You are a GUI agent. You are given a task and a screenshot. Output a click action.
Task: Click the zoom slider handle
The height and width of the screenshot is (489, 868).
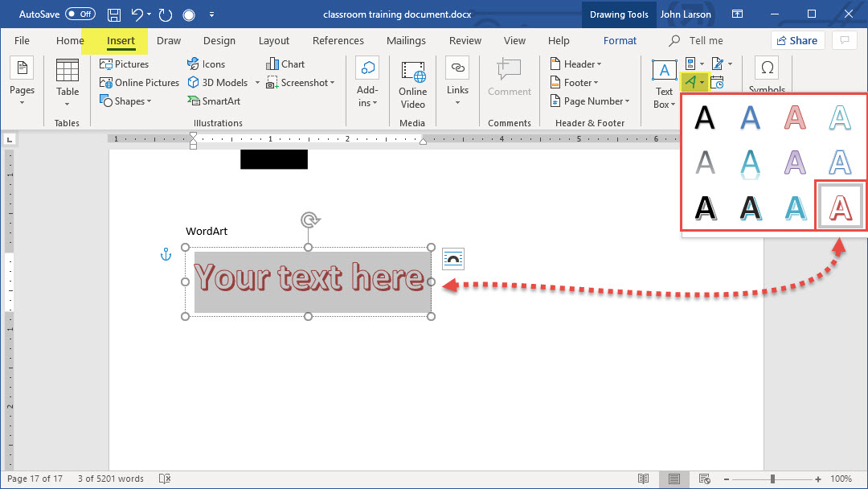pyautogui.click(x=772, y=479)
